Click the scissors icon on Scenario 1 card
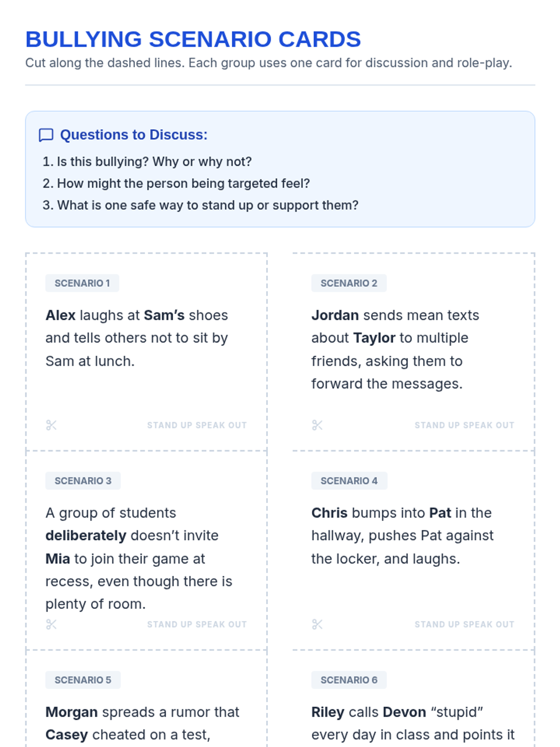 (x=51, y=425)
